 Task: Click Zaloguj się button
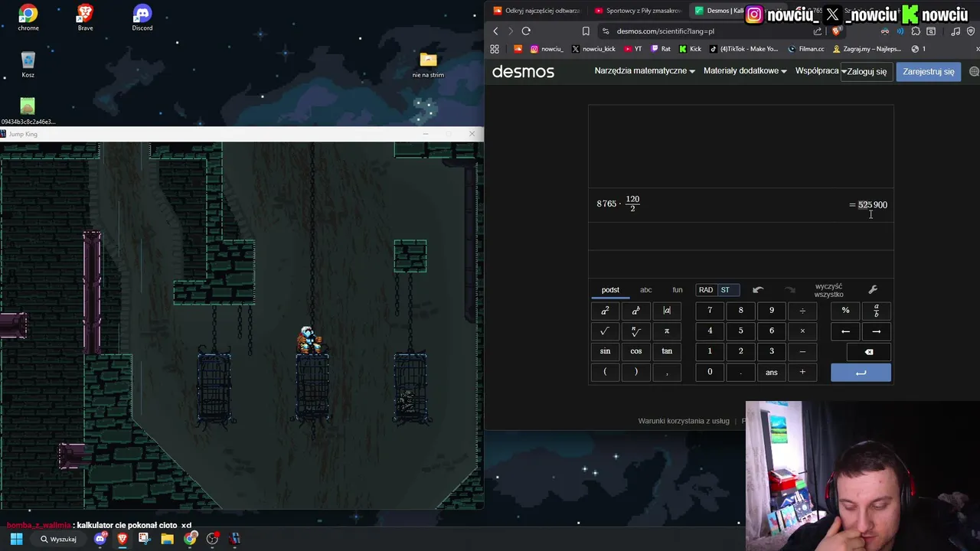pos(867,71)
